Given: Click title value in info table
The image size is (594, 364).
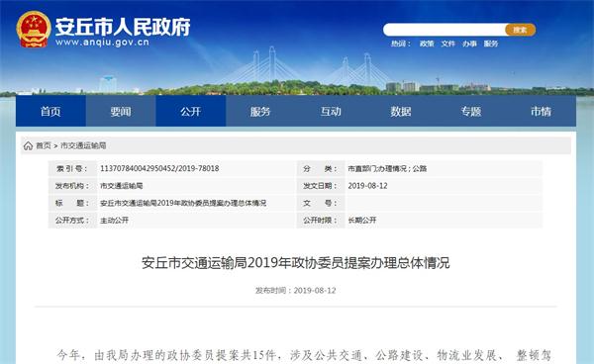Looking at the screenshot, I should (x=183, y=203).
